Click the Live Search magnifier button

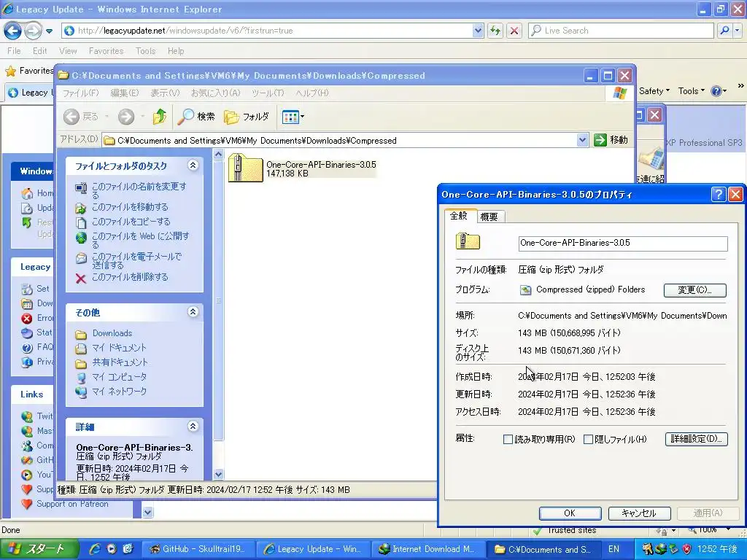(x=724, y=31)
